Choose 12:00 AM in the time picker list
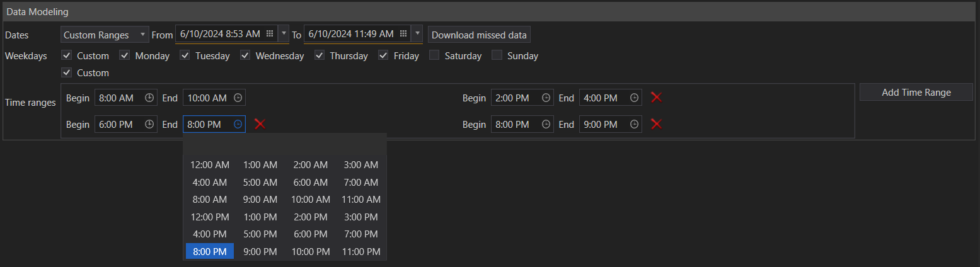Viewport: 980px width, 267px height. (210, 165)
